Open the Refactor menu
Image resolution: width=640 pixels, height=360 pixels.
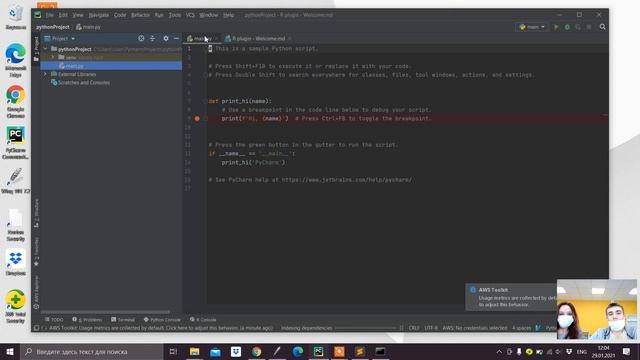[140, 15]
